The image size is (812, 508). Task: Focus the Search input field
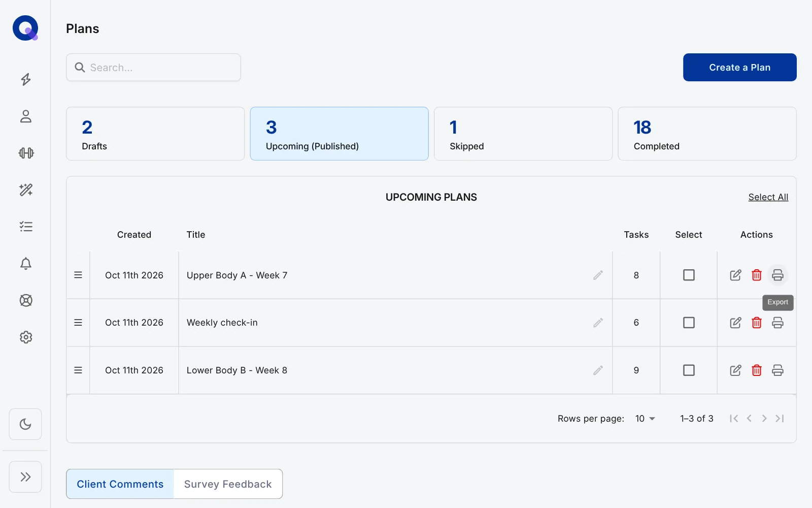[x=153, y=68]
